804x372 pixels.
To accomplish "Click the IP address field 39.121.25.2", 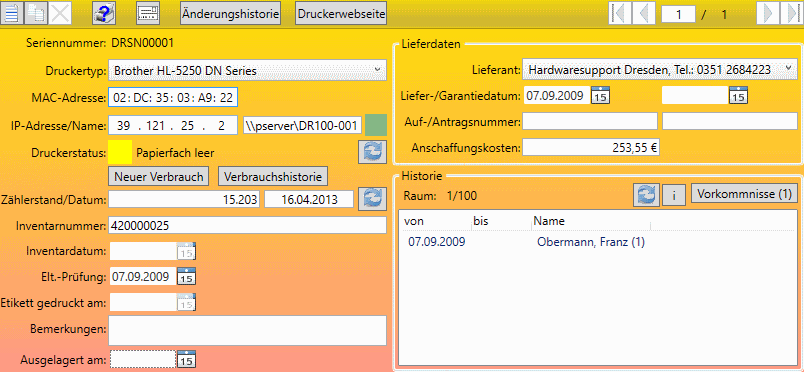I will coord(173,125).
